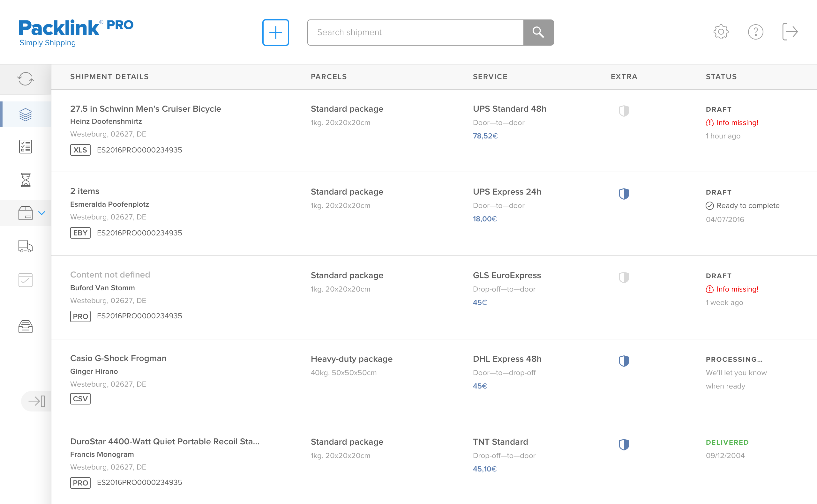Click the magnifier search button

pyautogui.click(x=538, y=32)
